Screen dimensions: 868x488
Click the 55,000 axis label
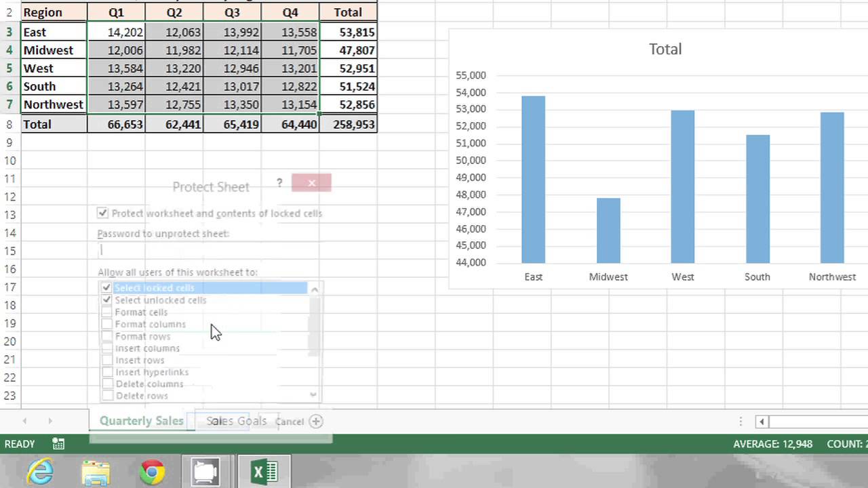[471, 75]
